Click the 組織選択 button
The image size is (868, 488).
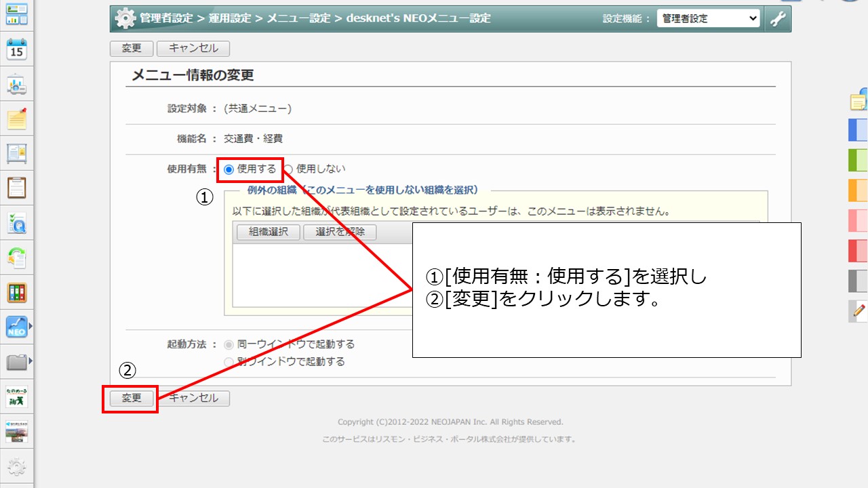point(269,232)
